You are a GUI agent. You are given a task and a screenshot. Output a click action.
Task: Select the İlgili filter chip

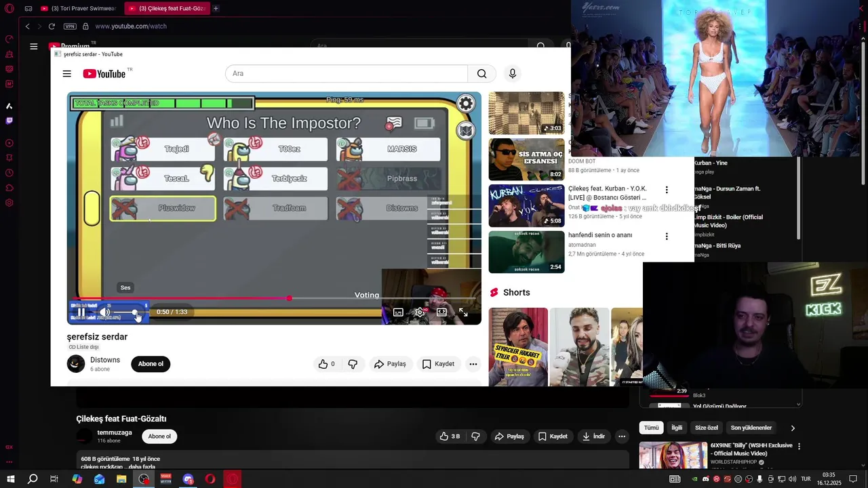677,428
